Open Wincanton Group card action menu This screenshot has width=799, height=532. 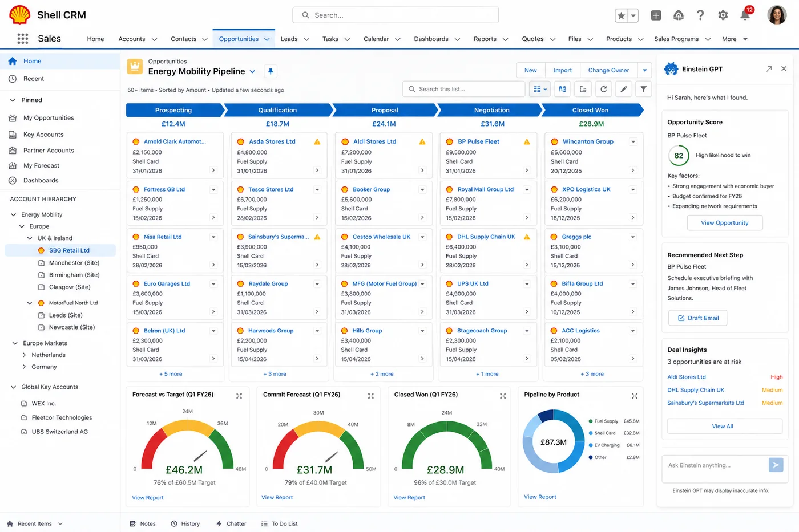[x=633, y=142]
